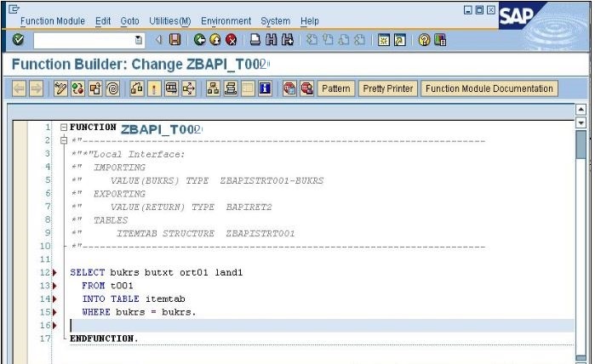The width and height of the screenshot is (595, 364).
Task: Click the Find Next binoculars icon
Action: 288,39
